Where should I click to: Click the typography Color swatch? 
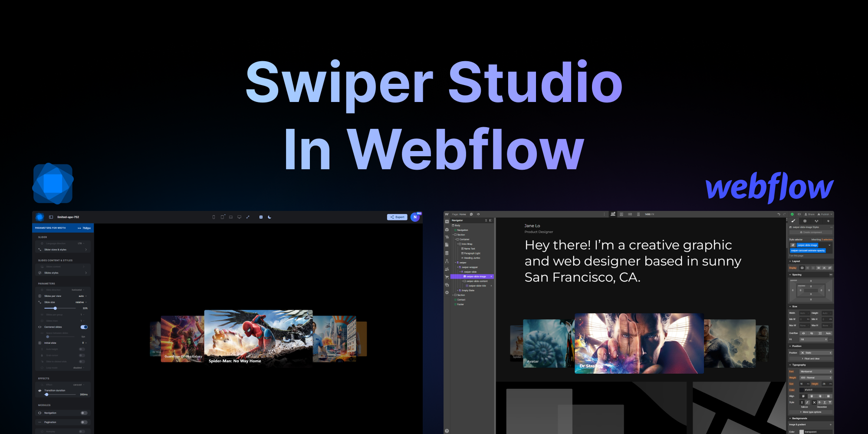[x=802, y=390]
